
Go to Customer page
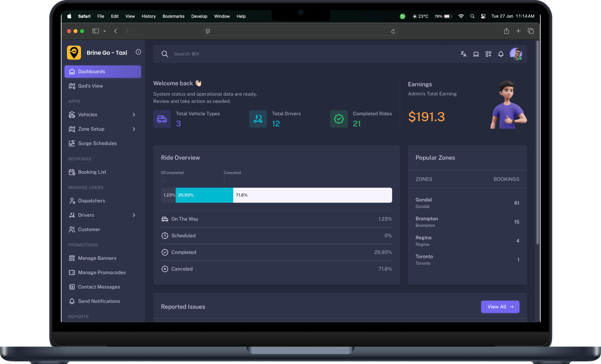(x=103, y=230)
